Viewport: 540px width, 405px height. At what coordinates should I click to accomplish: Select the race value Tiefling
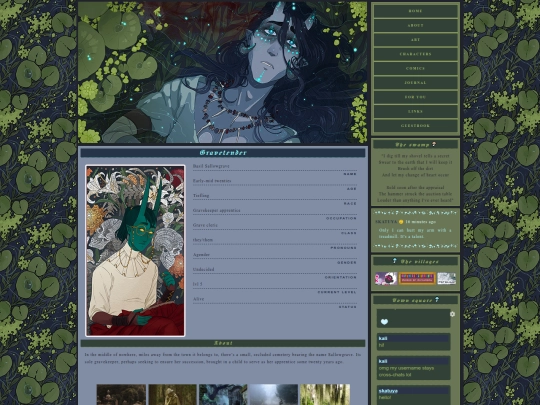201,196
